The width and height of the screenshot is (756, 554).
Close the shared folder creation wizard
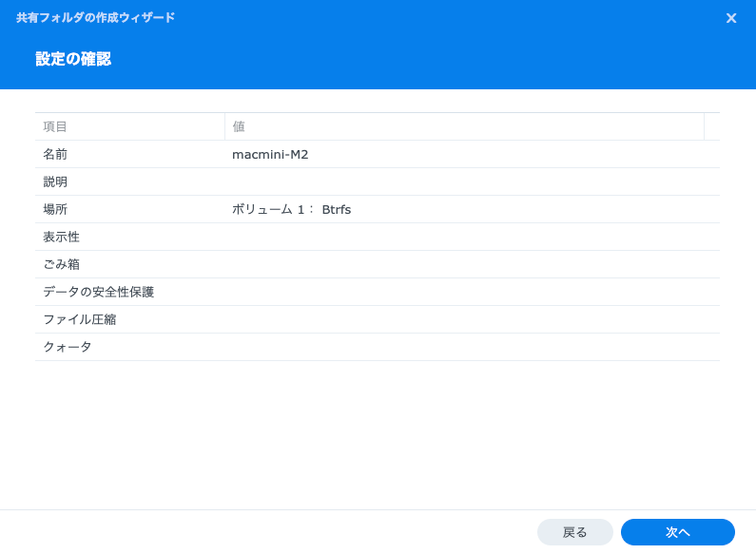coord(730,18)
